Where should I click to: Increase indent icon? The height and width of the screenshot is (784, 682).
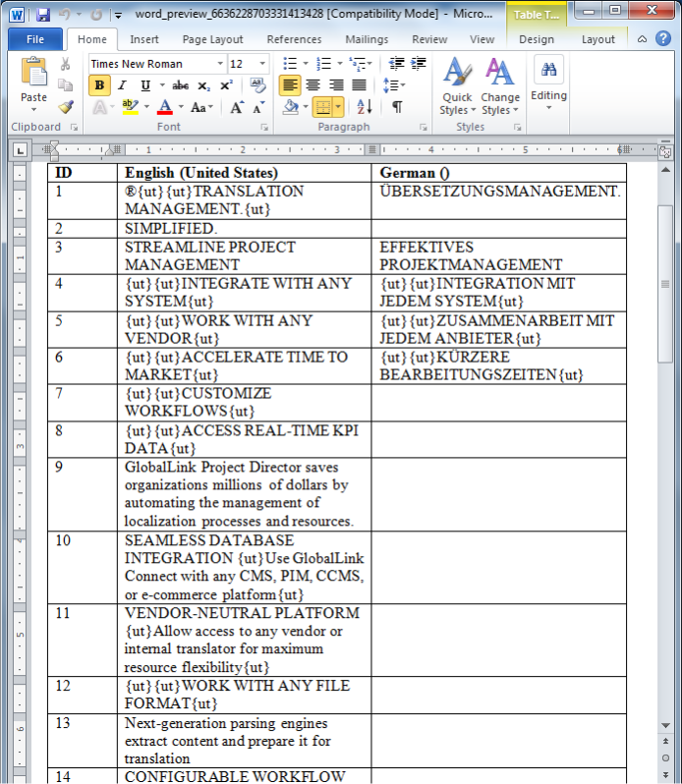click(418, 64)
